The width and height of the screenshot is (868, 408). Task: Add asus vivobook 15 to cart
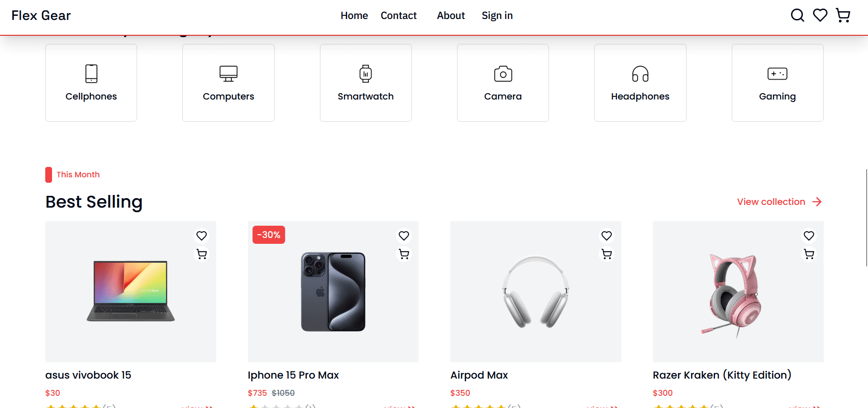(x=201, y=254)
